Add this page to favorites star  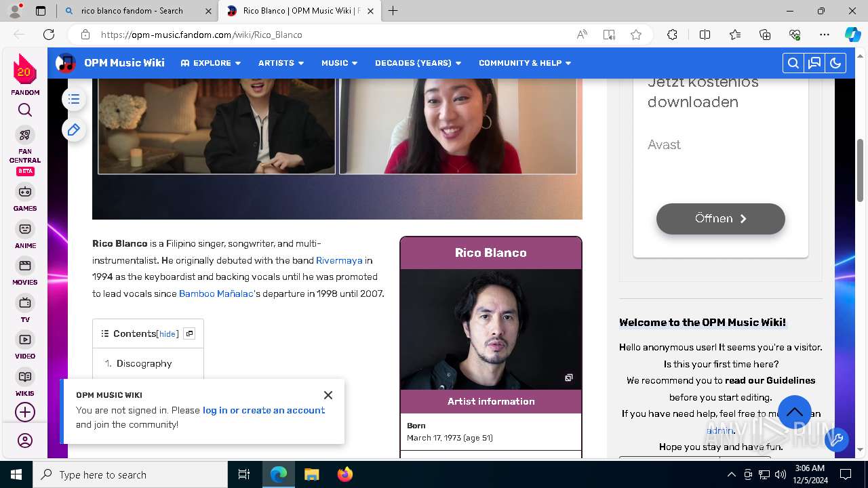pyautogui.click(x=636, y=35)
